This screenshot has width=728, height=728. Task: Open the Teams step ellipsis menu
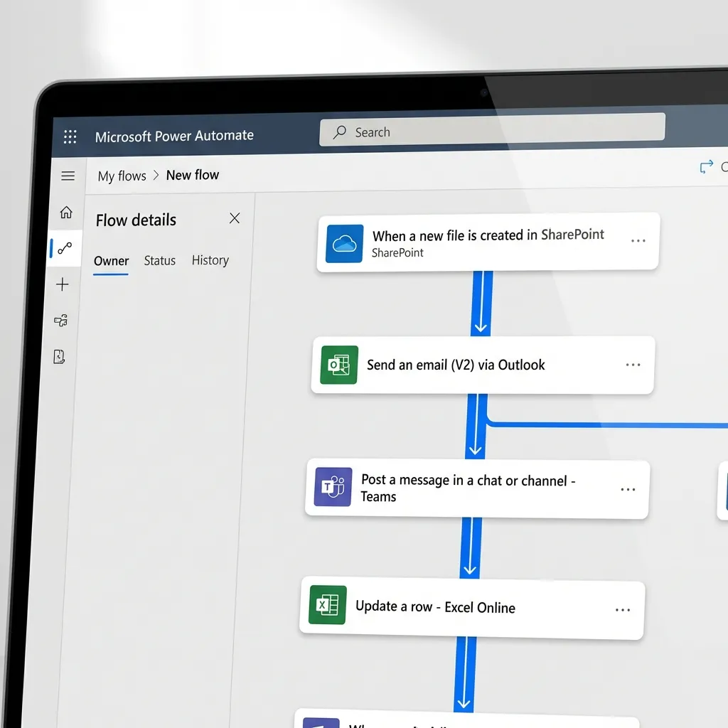point(628,488)
